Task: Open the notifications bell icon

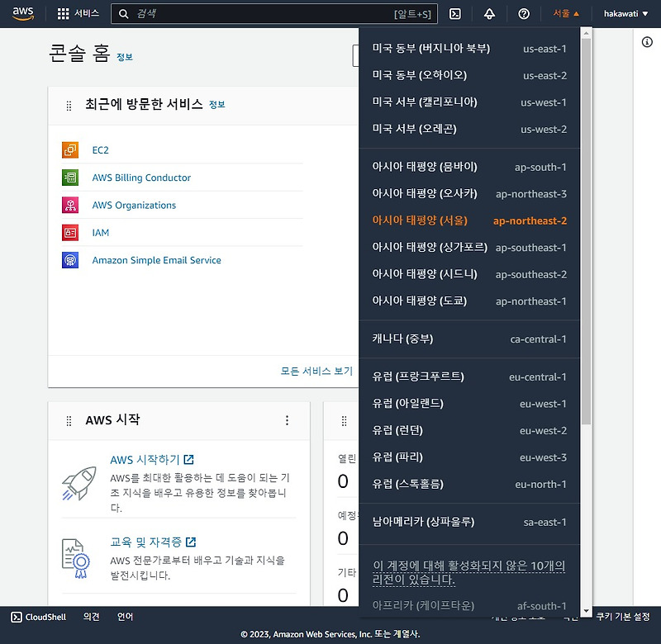Action: [490, 13]
